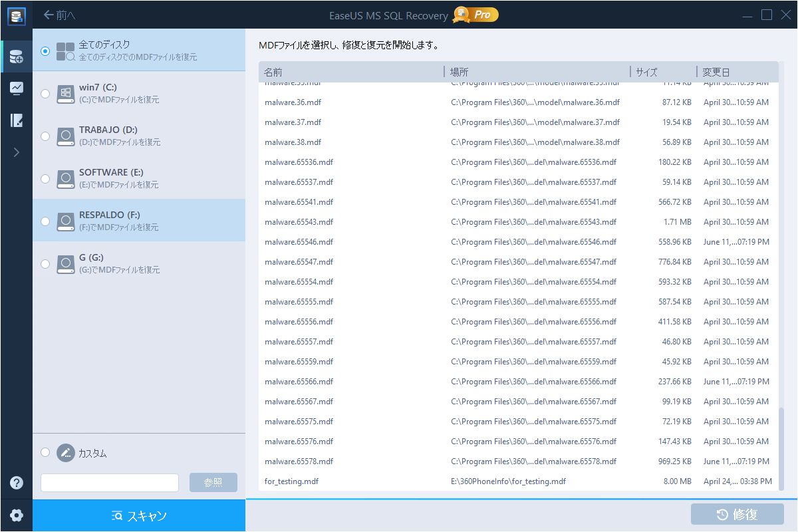798x532 pixels.
Task: Select the カスタム radio button
Action: (45, 452)
